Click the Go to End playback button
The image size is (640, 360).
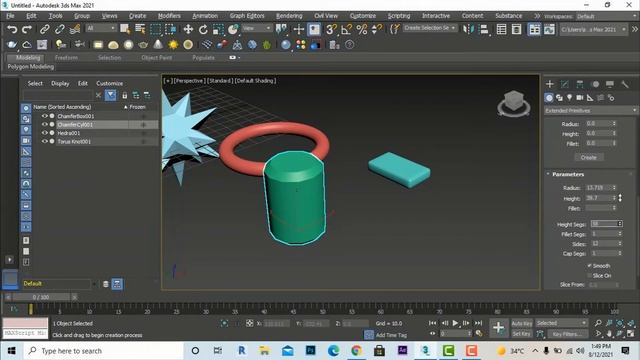click(x=478, y=323)
